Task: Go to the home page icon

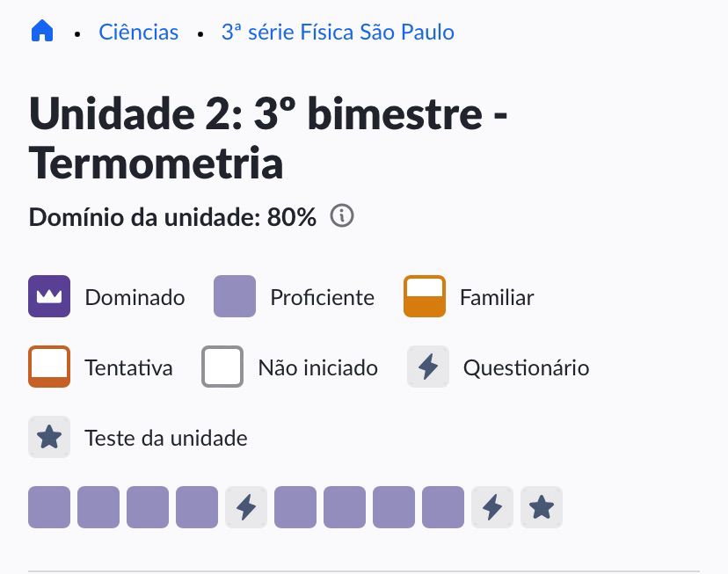Action: [x=42, y=31]
